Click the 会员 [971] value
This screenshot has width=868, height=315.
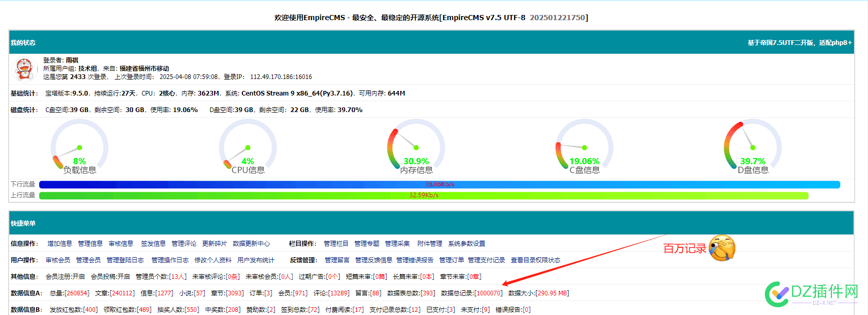(x=300, y=293)
